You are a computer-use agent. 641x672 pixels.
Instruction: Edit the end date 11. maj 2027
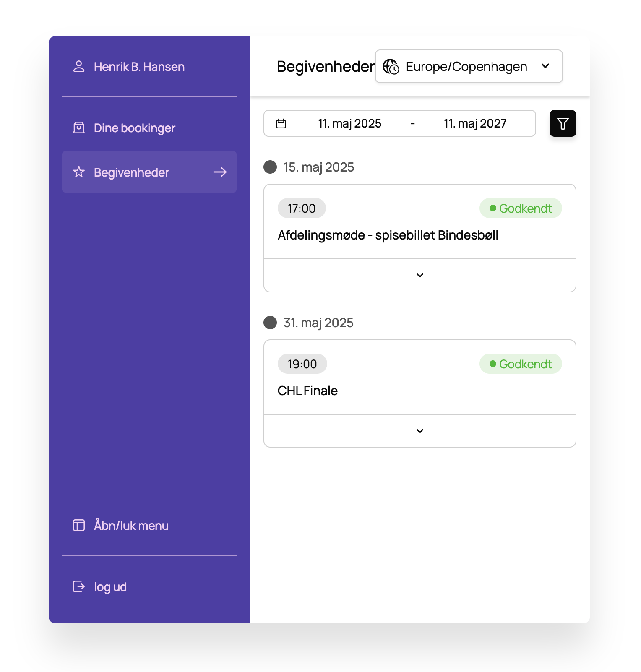point(475,123)
